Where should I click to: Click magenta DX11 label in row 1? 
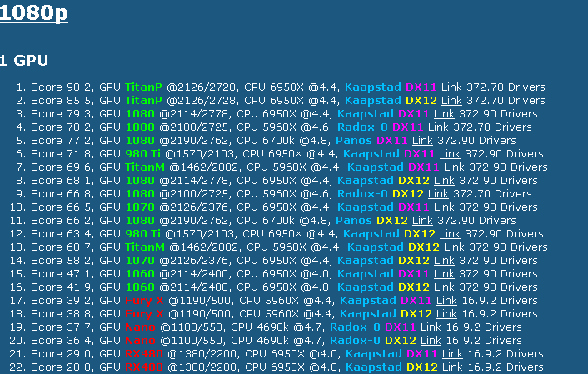tap(421, 87)
